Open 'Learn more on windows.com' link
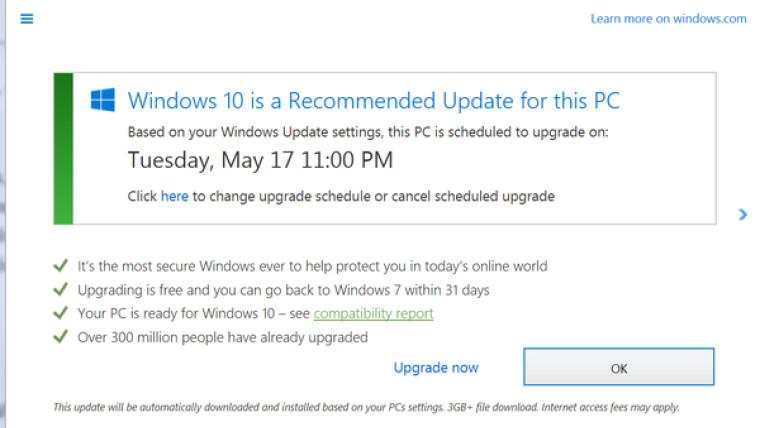Viewport: 760px width, 428px height. (x=668, y=18)
